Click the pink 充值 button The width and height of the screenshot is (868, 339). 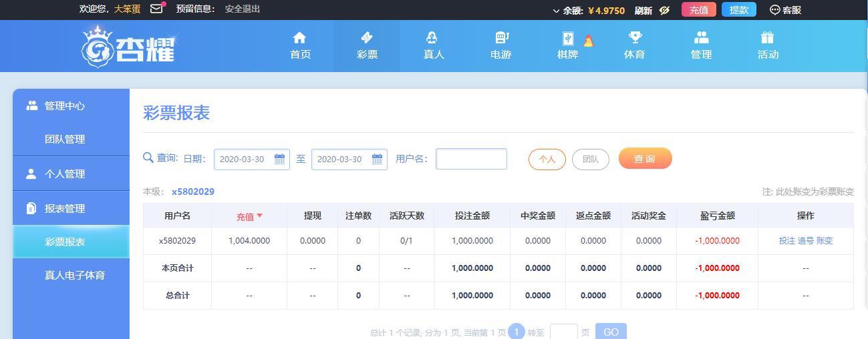[698, 10]
